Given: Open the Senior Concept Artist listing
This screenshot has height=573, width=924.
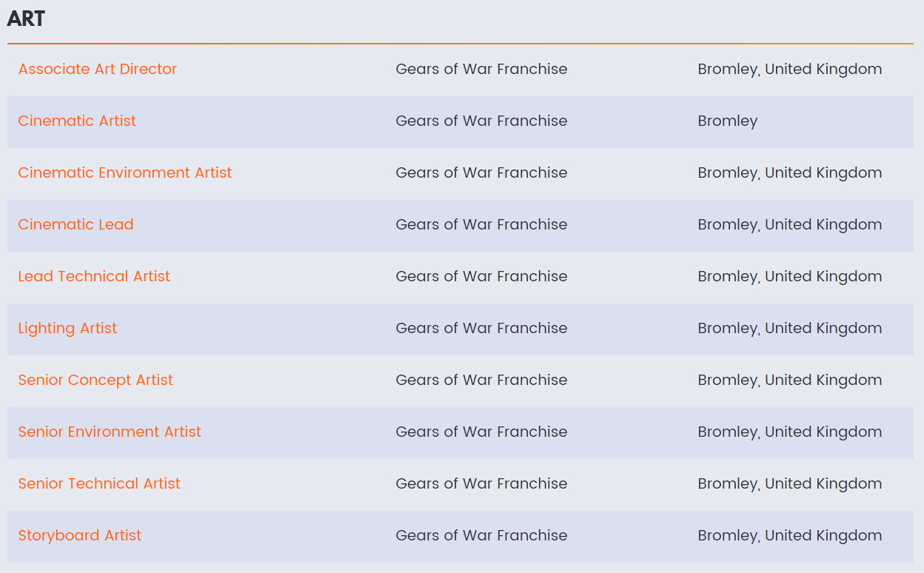Looking at the screenshot, I should tap(96, 380).
